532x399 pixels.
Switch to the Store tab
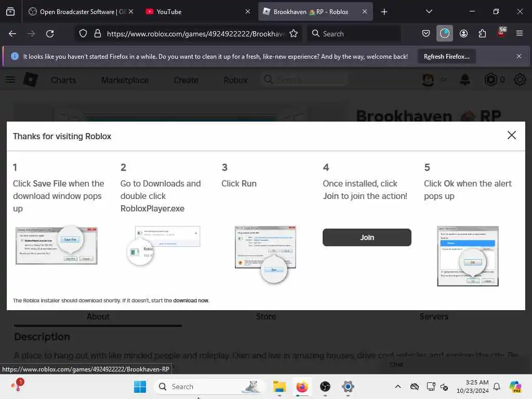tap(266, 317)
